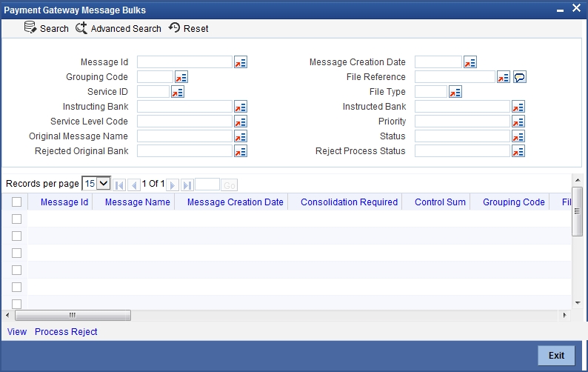Tick the select-all checkbox in table header
588x372 pixels.
tap(16, 202)
